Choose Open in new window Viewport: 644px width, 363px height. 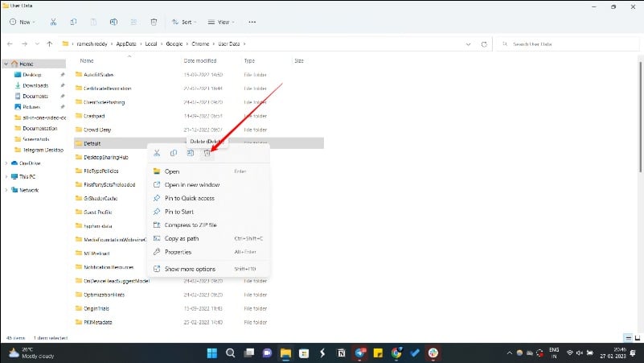208,185
